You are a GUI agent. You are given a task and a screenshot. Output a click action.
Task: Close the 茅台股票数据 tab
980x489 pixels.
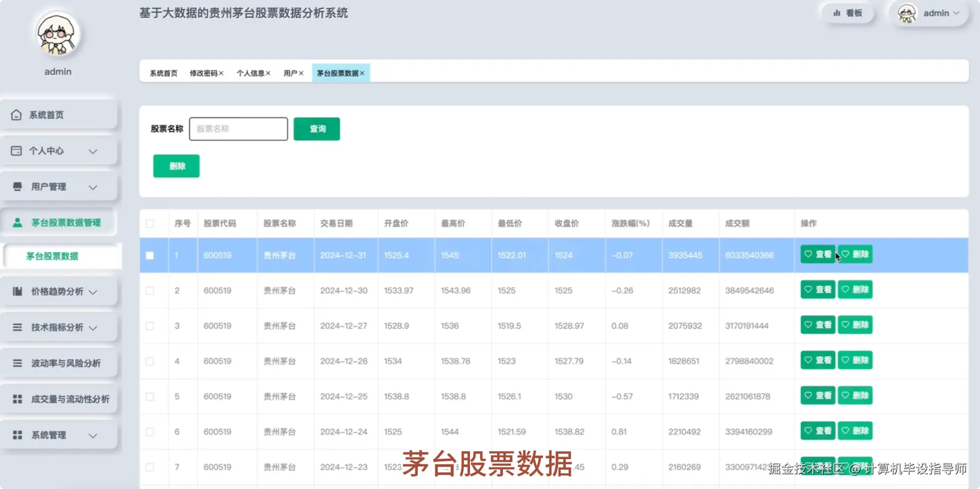(362, 73)
